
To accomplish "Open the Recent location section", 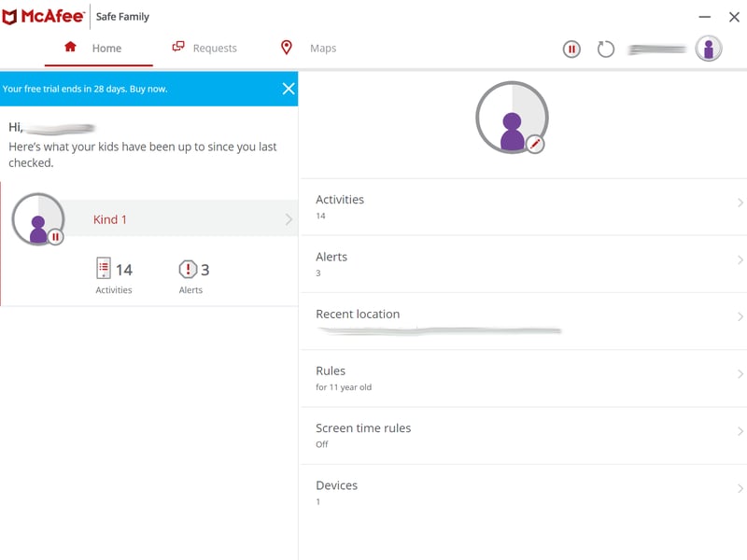I will click(524, 321).
